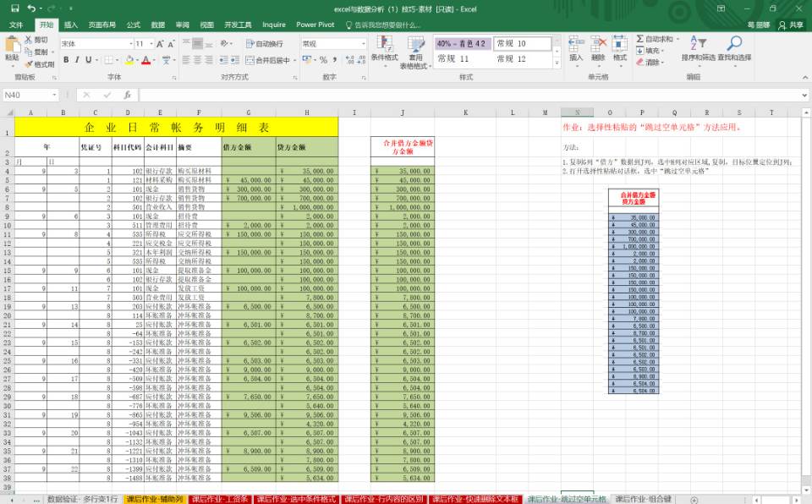812x504 pixels.
Task: Toggle Italic formatting
Action: (77, 60)
